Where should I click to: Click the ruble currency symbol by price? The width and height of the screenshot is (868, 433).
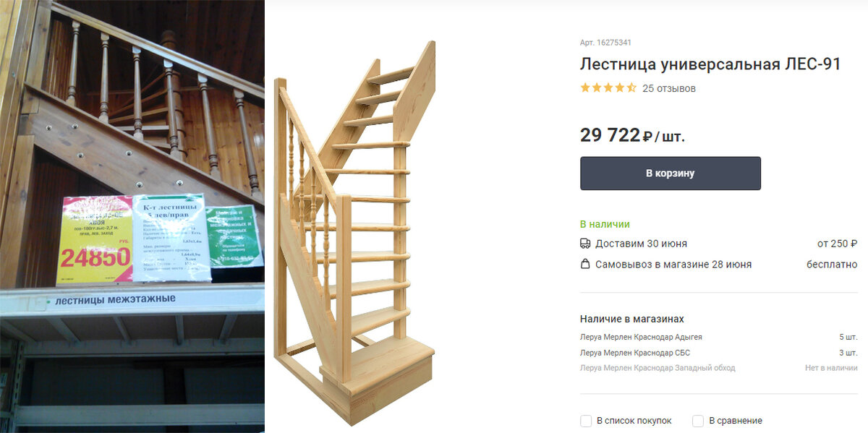click(x=647, y=137)
